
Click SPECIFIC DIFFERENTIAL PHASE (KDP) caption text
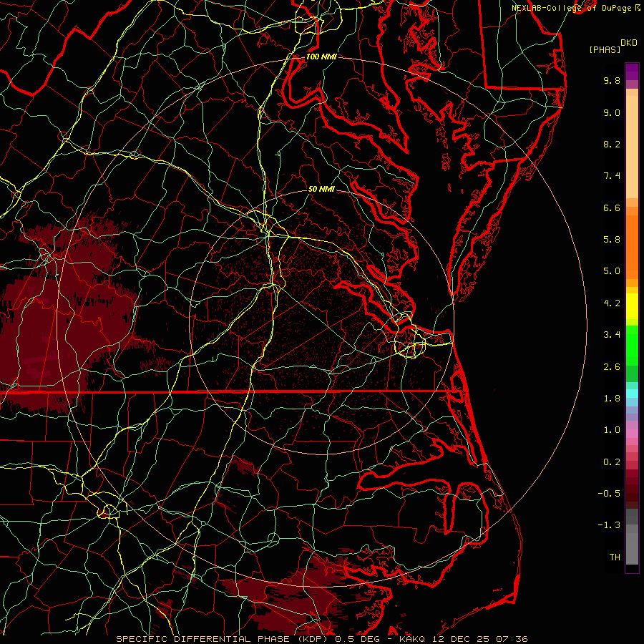pyautogui.click(x=223, y=639)
